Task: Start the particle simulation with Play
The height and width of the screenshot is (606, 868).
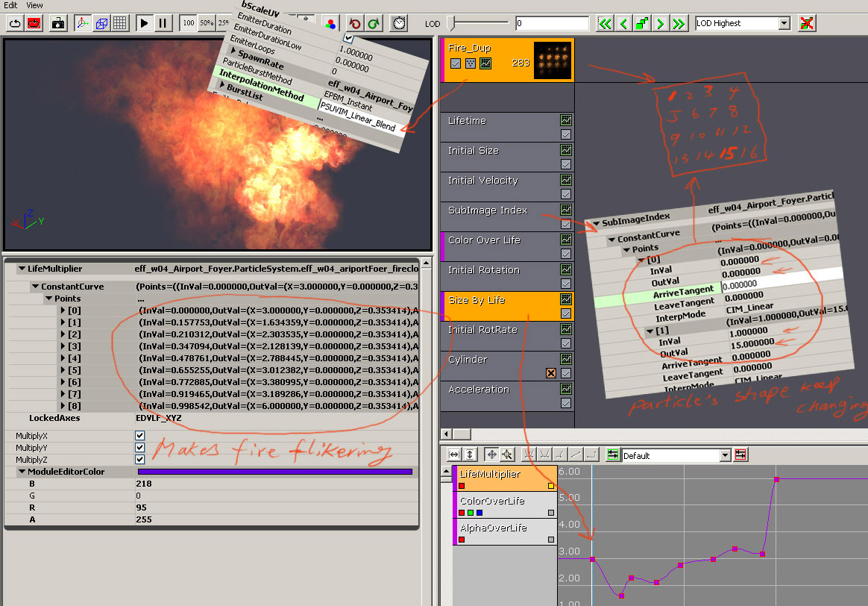Action: coord(144,23)
